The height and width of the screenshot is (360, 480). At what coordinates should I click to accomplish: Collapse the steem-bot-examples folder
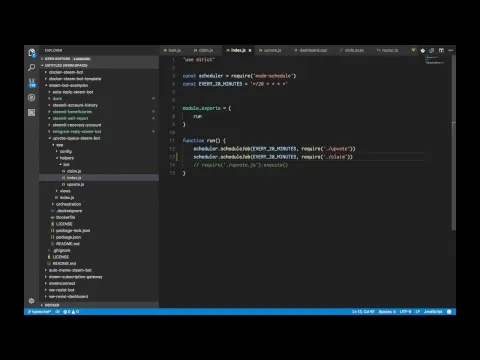(x=99, y=85)
